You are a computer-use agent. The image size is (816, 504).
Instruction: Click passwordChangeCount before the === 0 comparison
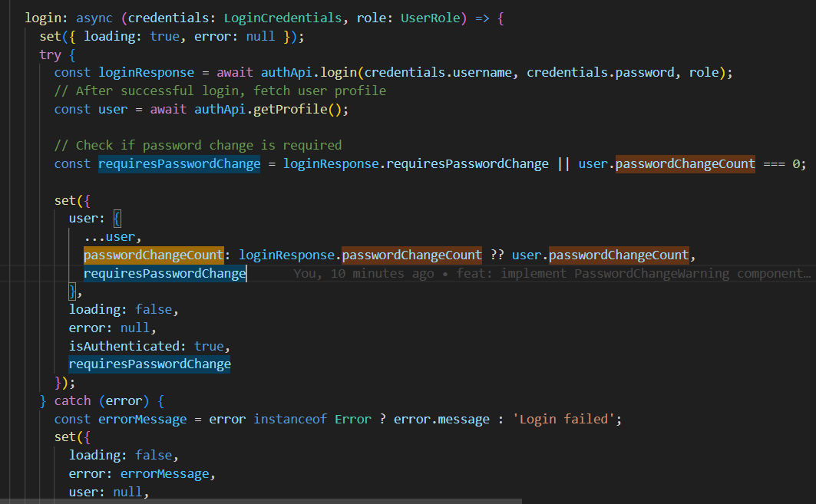coord(685,164)
